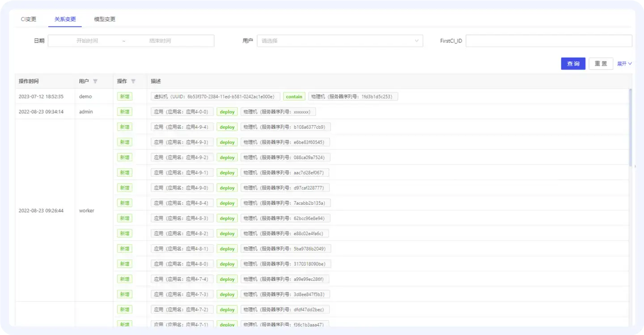
Task: Click the 应用4-8-1 application tag
Action: (182, 249)
